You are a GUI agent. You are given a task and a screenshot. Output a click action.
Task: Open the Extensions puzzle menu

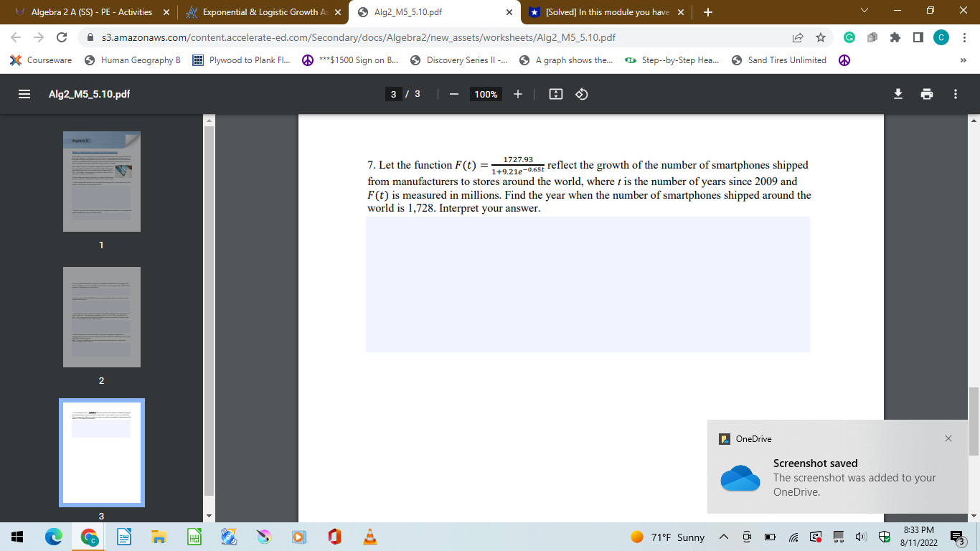coord(895,37)
